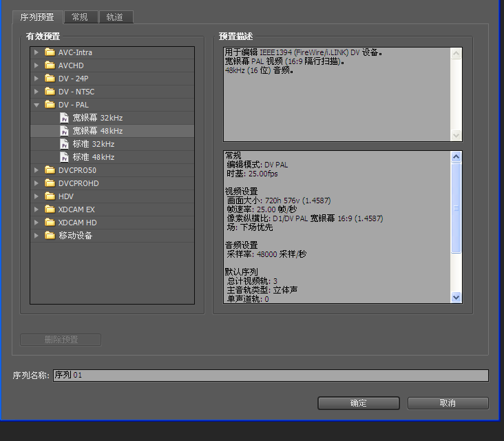The height and width of the screenshot is (441, 504).
Task: Click the 编辑模式: DV PAL line
Action: click(x=257, y=165)
